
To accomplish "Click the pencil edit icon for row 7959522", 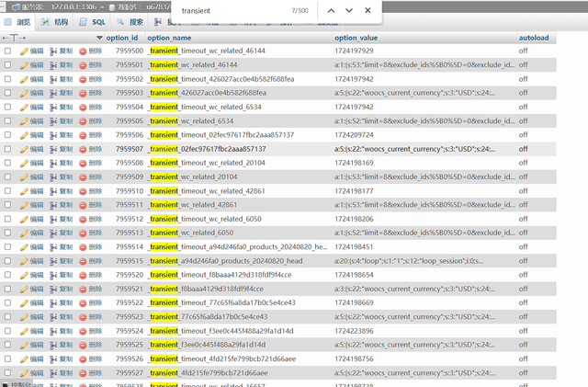I will [25, 303].
